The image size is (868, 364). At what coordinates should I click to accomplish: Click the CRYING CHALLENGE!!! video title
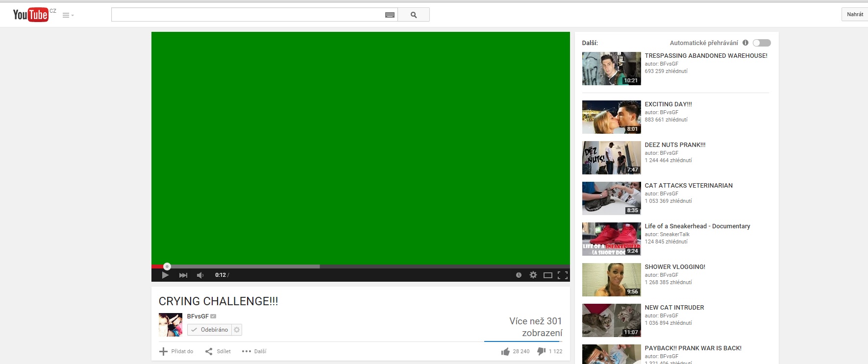(218, 301)
